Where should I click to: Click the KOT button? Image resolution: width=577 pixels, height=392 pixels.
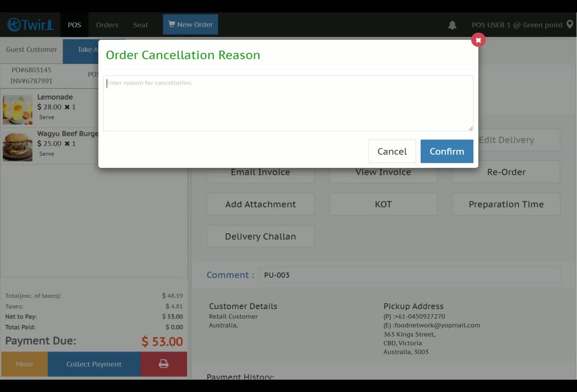[x=383, y=204]
